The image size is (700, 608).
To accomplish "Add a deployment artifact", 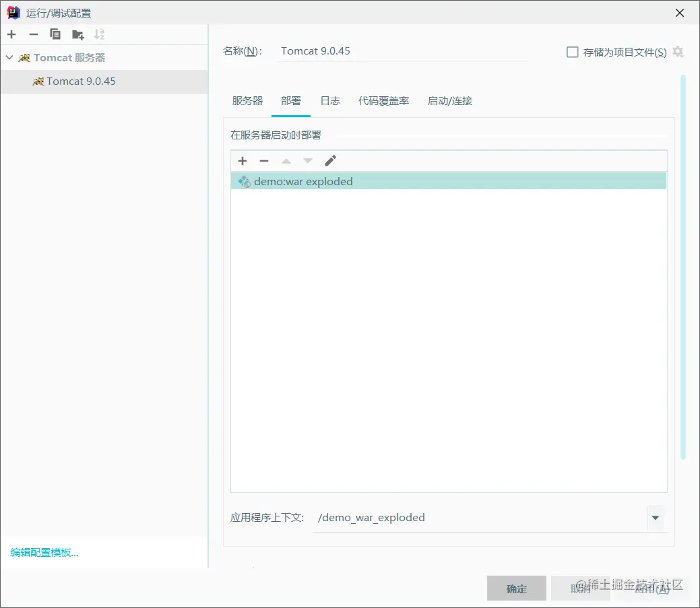I will pos(243,161).
